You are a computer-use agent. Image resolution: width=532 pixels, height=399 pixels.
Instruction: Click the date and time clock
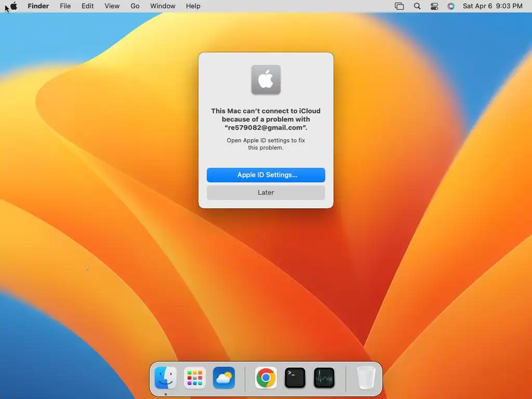coord(493,6)
